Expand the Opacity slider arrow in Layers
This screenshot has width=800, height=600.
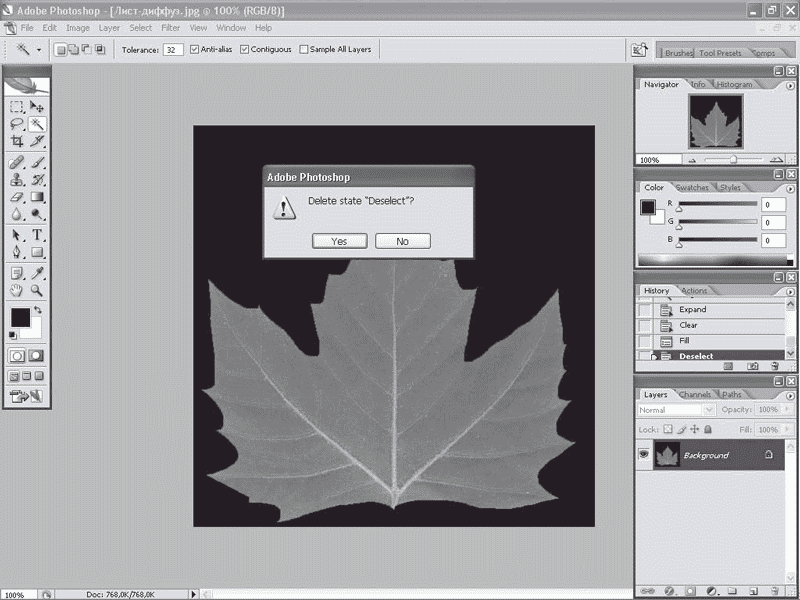click(x=789, y=410)
